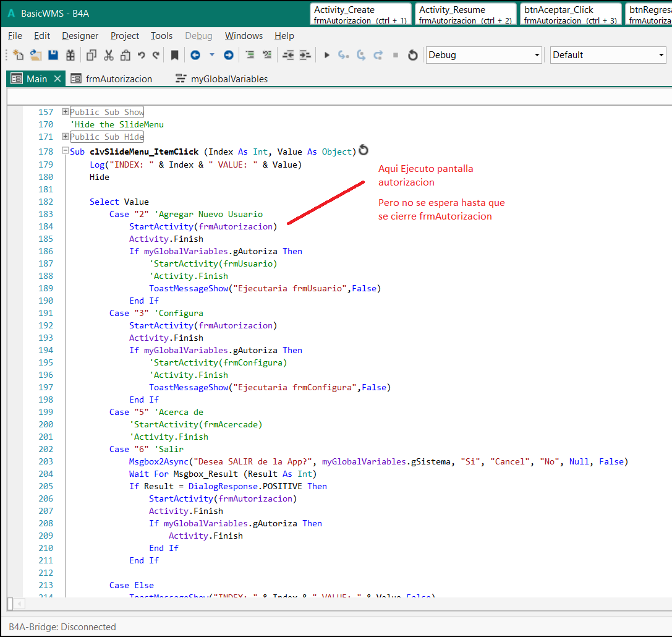This screenshot has width=672, height=637.
Task: Open the Designer menu
Action: coord(80,36)
